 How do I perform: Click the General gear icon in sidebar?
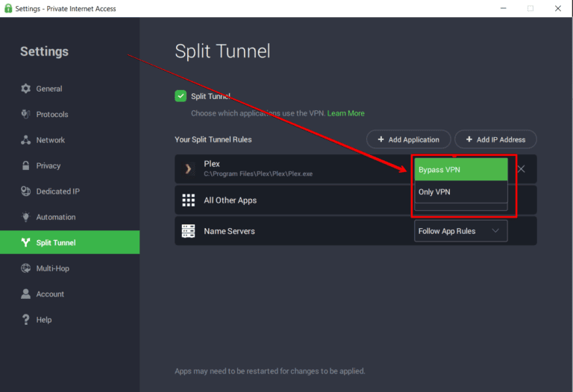point(25,89)
